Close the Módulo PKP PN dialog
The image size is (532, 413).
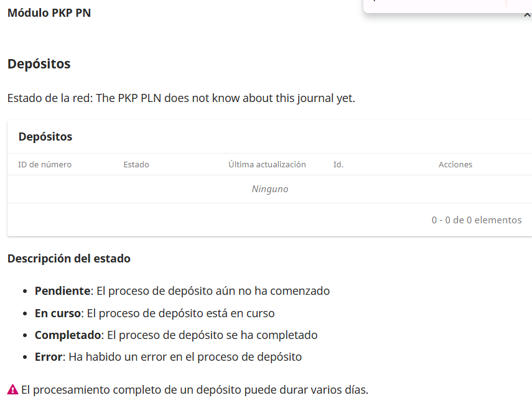click(x=528, y=14)
